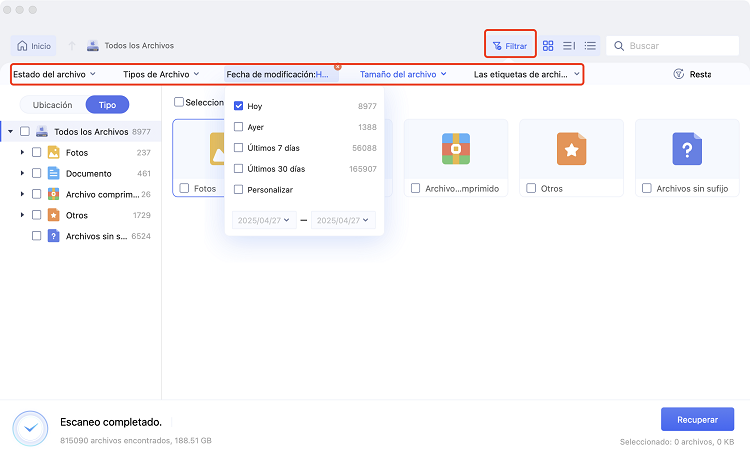Check the Personalizar date option
The height and width of the screenshot is (457, 750).
238,189
